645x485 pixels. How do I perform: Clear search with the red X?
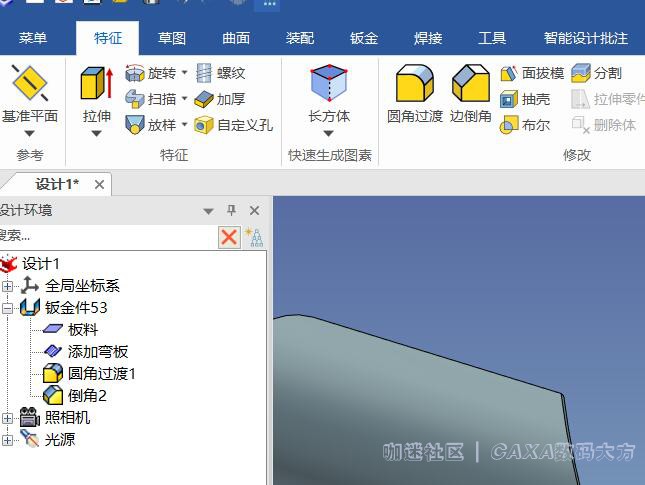(229, 237)
